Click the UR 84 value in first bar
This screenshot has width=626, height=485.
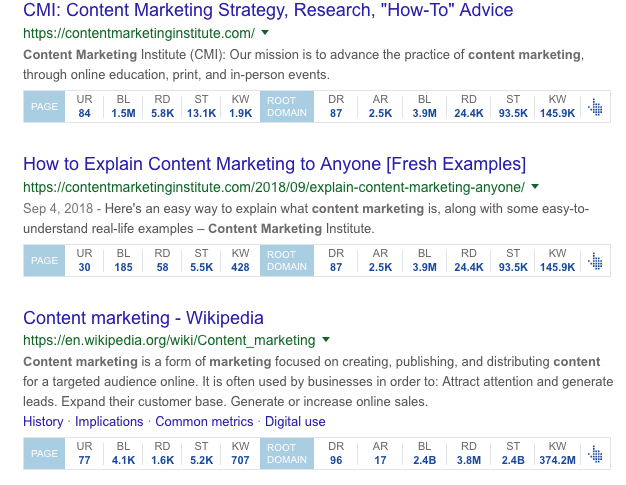coord(84,113)
